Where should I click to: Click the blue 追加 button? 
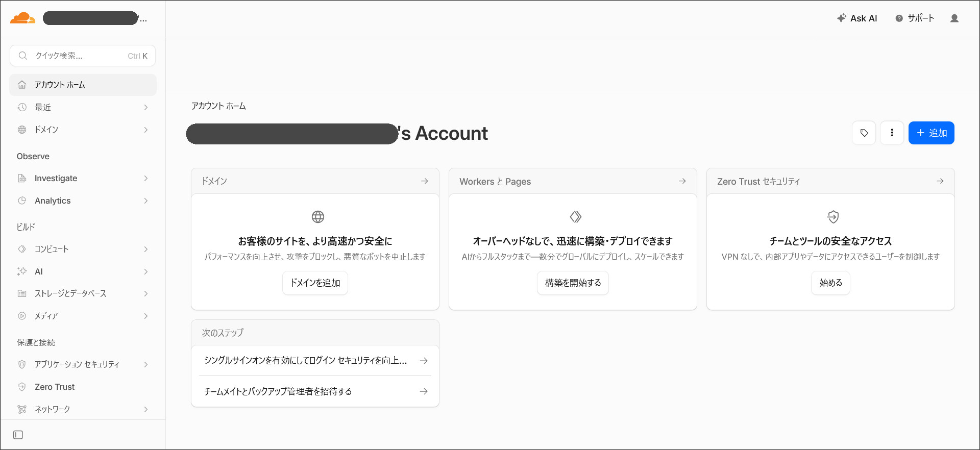(x=931, y=133)
